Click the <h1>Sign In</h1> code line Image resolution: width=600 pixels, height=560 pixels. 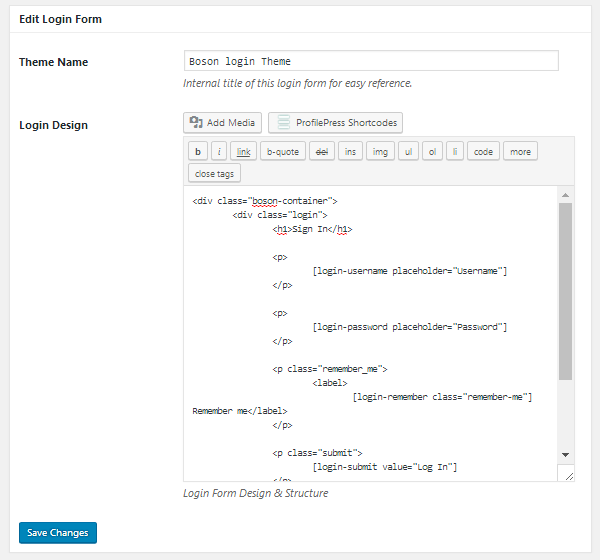312,229
